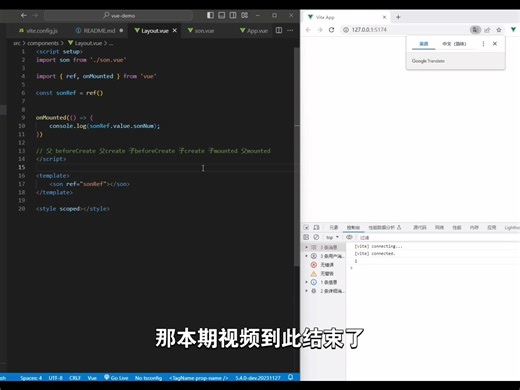
Task: Open the top JavaScript context dropdown
Action: click(332, 237)
